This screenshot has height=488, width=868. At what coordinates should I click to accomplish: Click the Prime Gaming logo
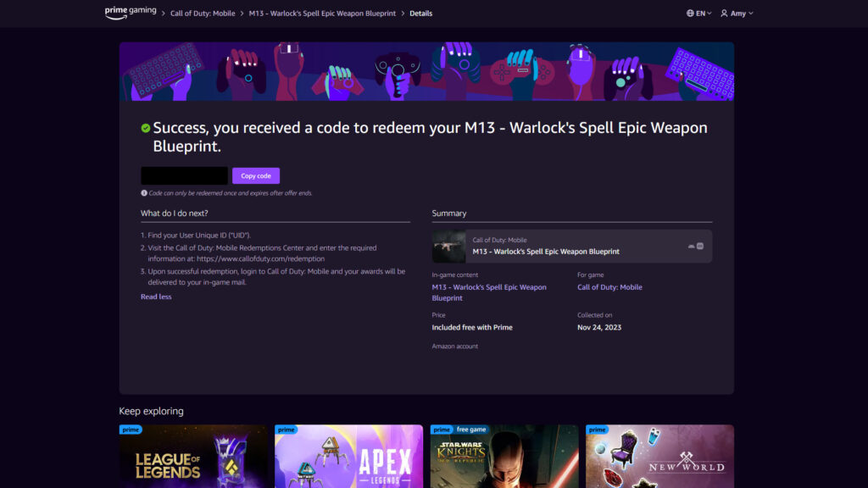pos(131,13)
